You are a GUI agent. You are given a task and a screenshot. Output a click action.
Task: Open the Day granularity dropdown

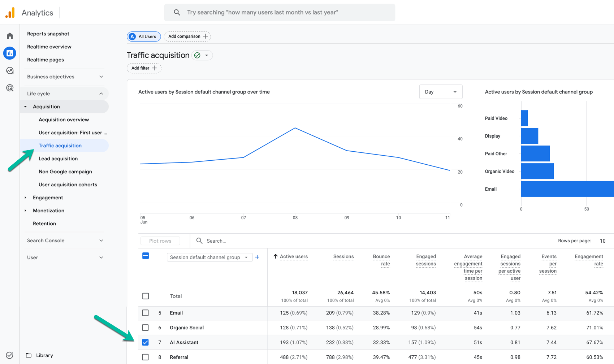(x=441, y=92)
